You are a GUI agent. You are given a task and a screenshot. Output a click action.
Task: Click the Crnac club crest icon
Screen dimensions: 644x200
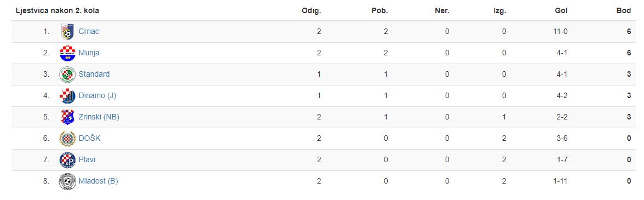(x=67, y=32)
